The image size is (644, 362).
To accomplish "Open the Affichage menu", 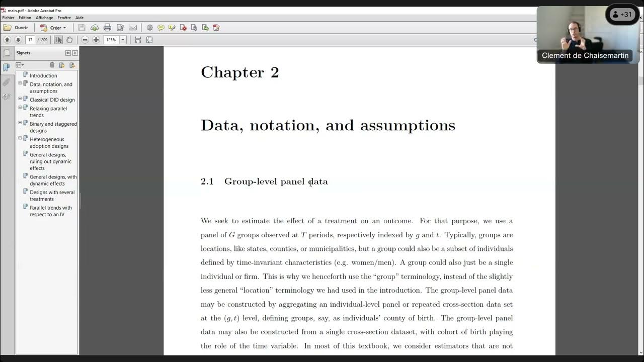I will click(44, 18).
